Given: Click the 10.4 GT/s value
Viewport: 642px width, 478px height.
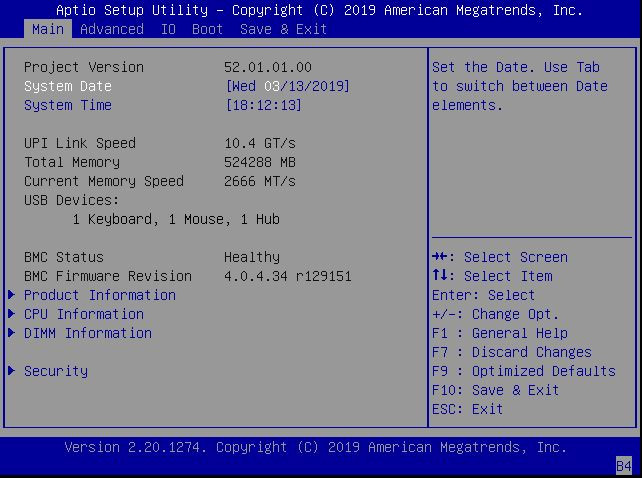Looking at the screenshot, I should [260, 143].
